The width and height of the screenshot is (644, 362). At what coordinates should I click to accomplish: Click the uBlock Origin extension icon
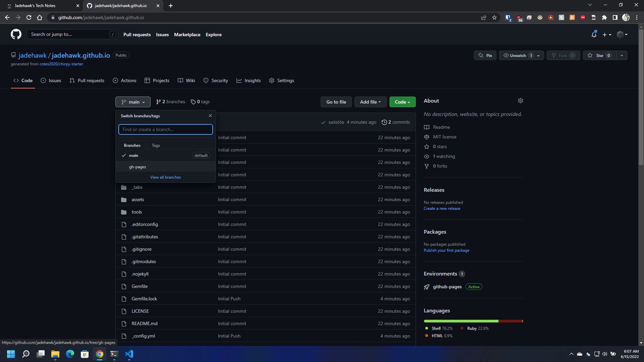tap(519, 17)
